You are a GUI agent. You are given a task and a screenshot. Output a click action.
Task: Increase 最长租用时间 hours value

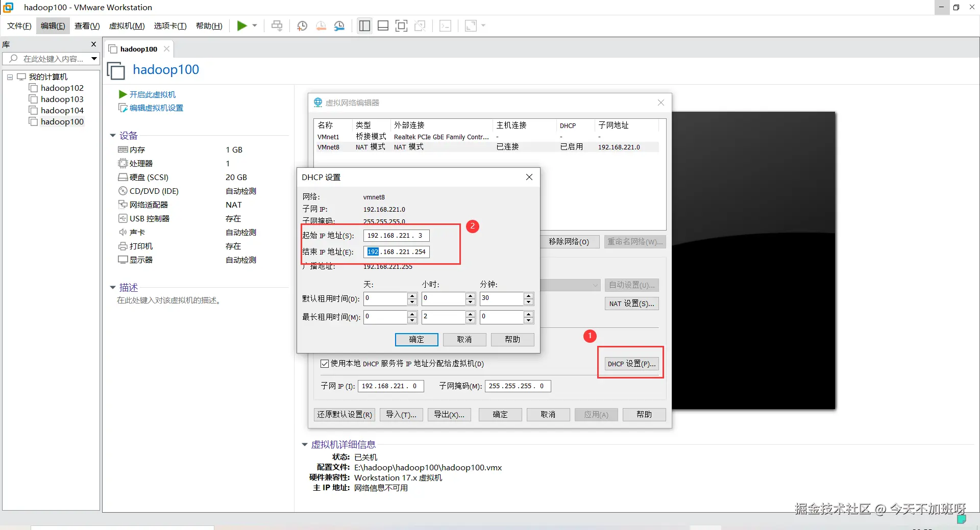471,314
